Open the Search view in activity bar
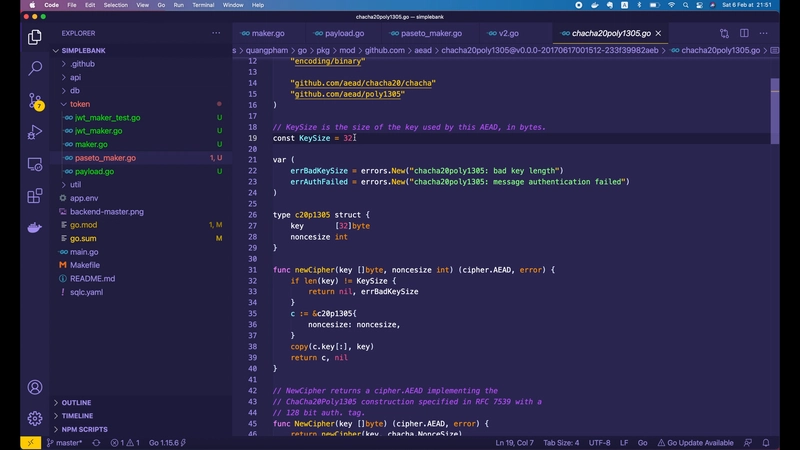Screen dimensions: 800x450 pyautogui.click(x=35, y=69)
